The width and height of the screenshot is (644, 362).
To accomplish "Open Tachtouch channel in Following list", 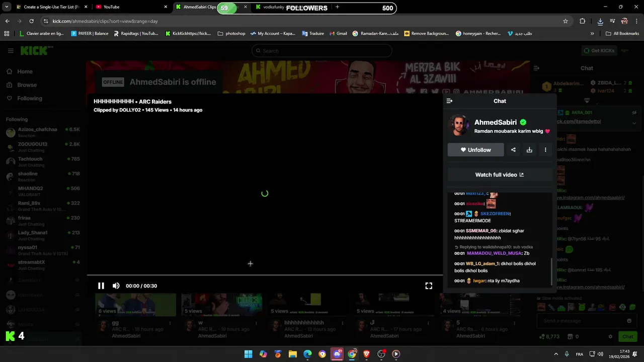I will (x=43, y=162).
